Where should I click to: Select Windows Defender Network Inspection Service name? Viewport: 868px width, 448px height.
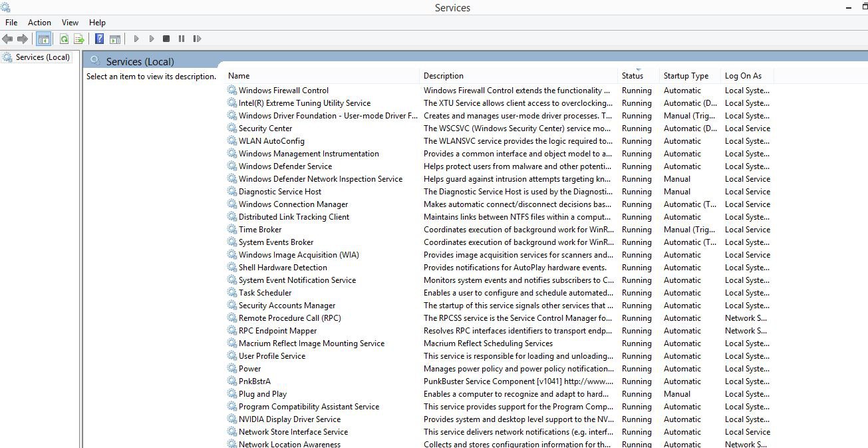[321, 179]
